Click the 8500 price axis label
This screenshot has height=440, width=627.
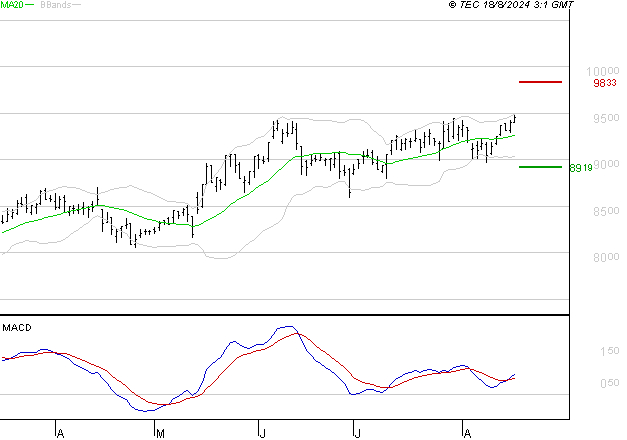(x=606, y=211)
